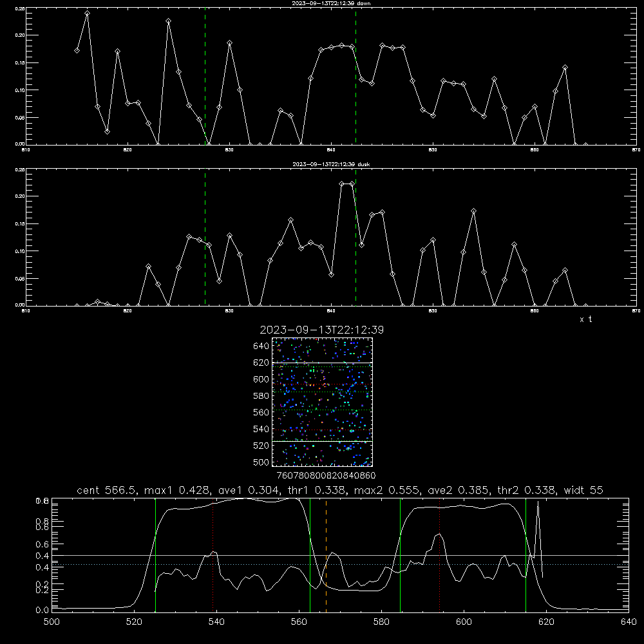Click bottom plot x-axis label "520"
The height and width of the screenshot is (644, 644).
pos(134,622)
